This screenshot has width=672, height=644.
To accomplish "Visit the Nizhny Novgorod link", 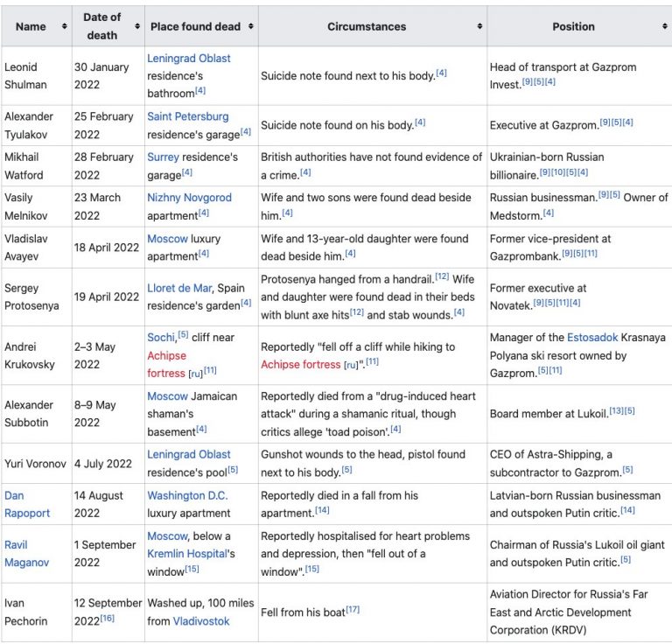I will pos(189,198).
